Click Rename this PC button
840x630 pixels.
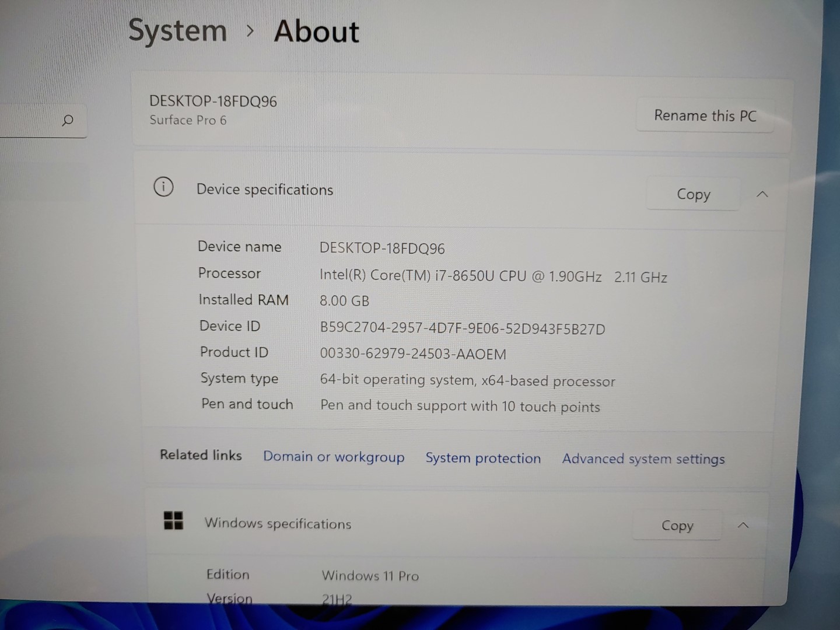coord(705,116)
